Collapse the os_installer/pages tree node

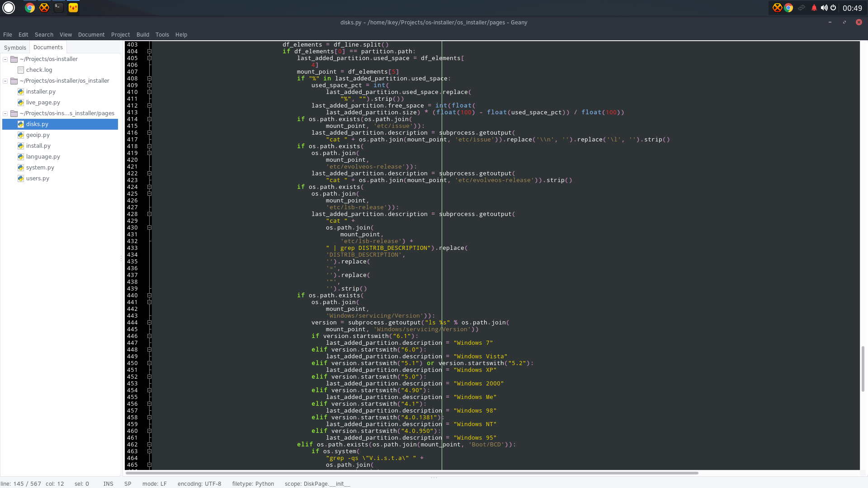[x=5, y=113]
